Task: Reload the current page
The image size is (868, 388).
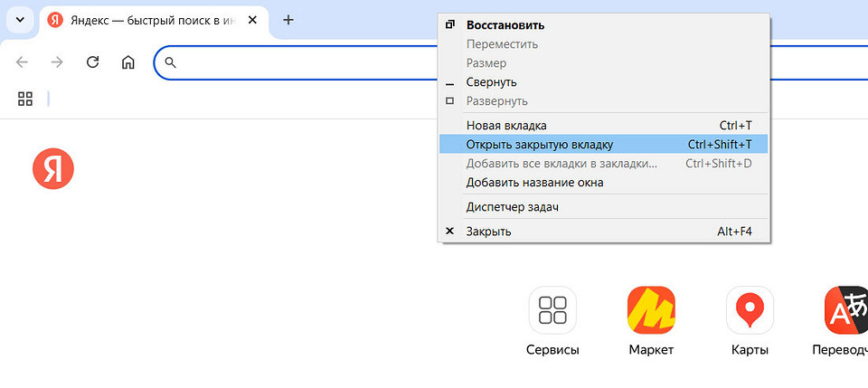Action: point(92,62)
